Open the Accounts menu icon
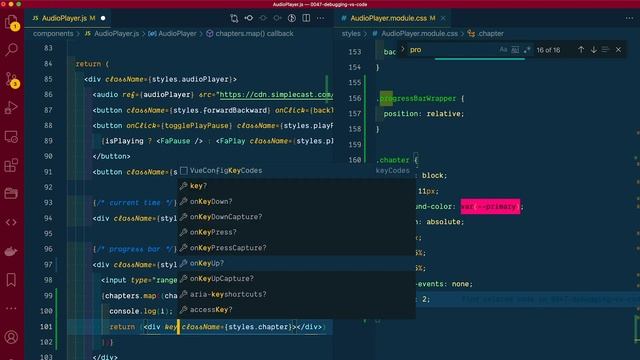 pyautogui.click(x=11, y=338)
